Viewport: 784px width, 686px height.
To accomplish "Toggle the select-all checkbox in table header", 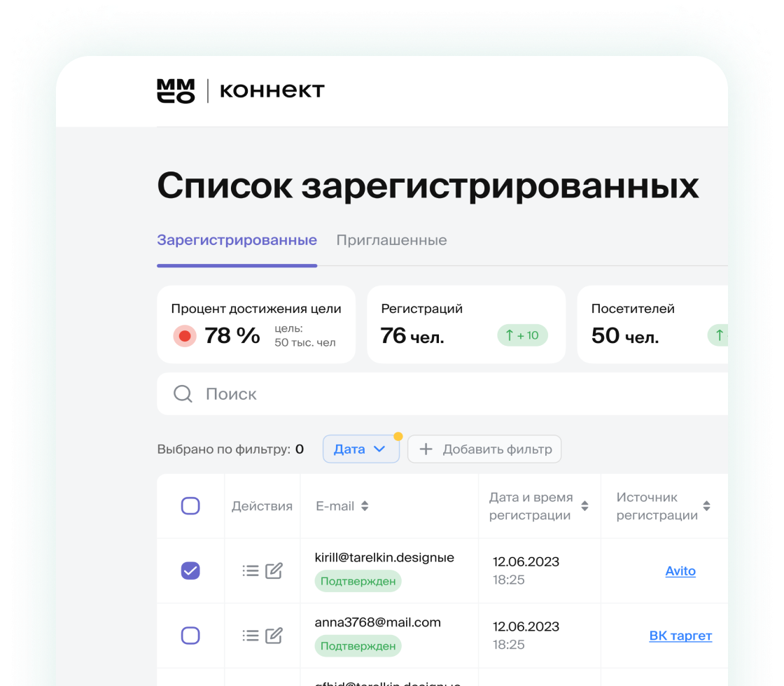I will [x=190, y=506].
